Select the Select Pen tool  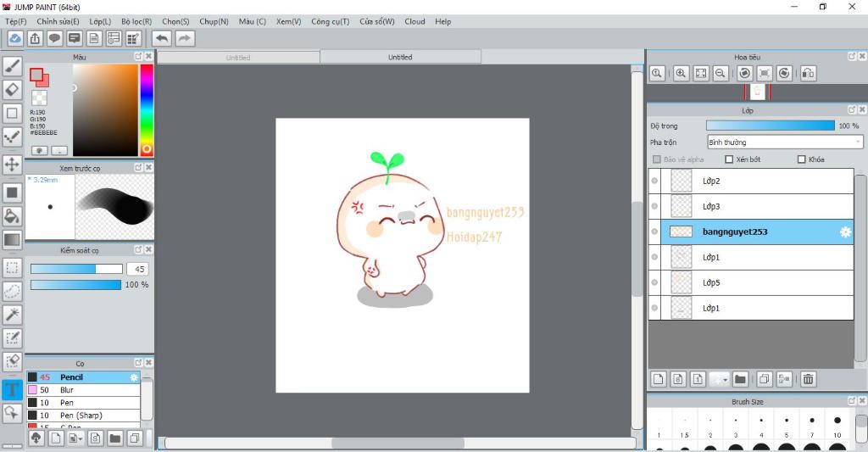[12, 338]
